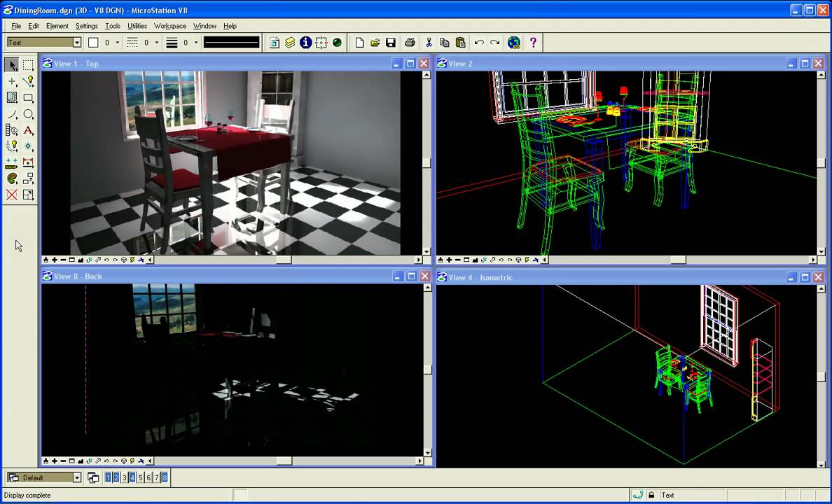Select the Place Circle tool
Viewport: 832px width, 504px height.
(x=28, y=114)
